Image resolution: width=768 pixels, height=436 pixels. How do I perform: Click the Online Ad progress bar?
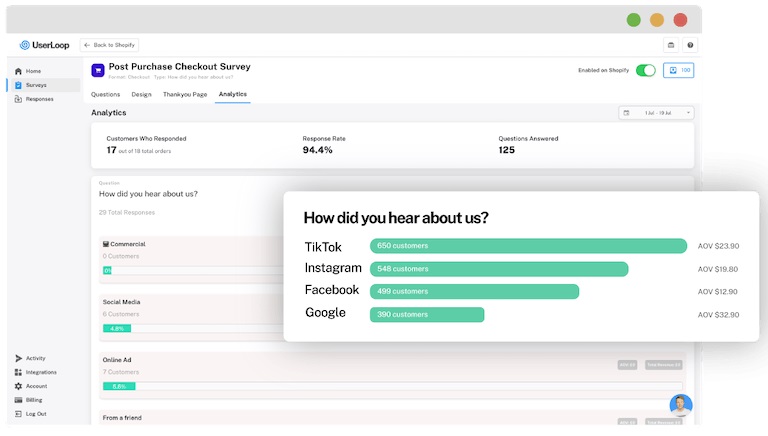click(392, 386)
